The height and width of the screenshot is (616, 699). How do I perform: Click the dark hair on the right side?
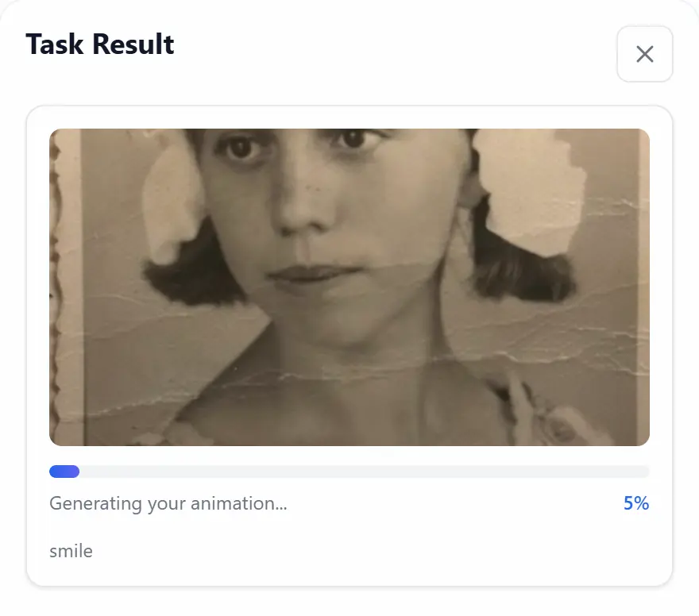(524, 274)
